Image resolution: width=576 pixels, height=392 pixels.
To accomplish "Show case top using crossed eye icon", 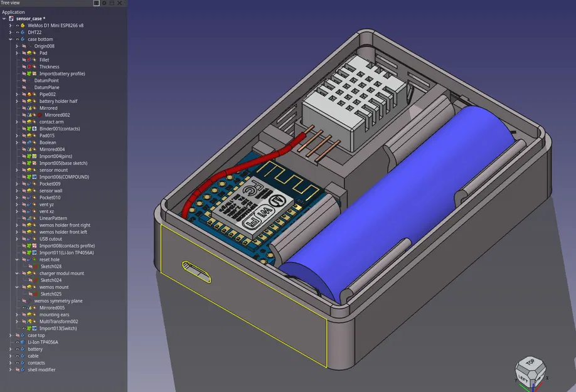I will [18, 335].
